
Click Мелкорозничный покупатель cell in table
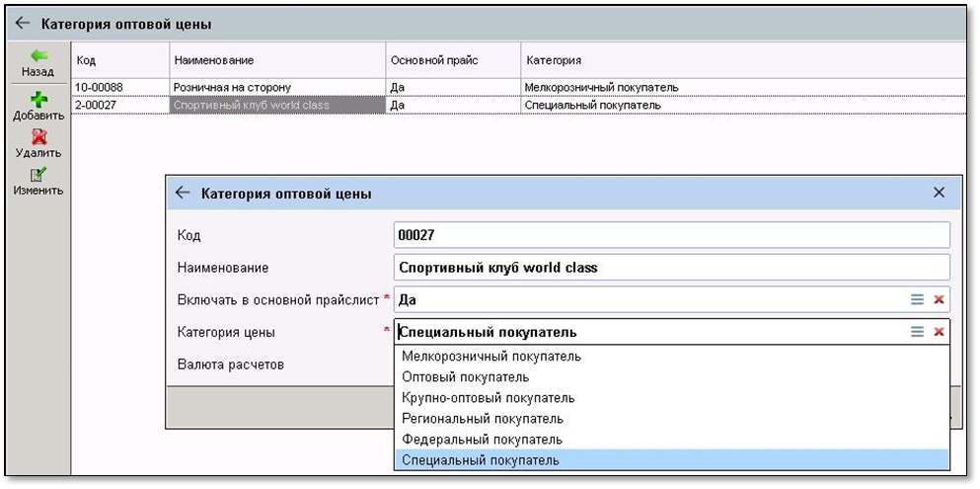pos(744,88)
